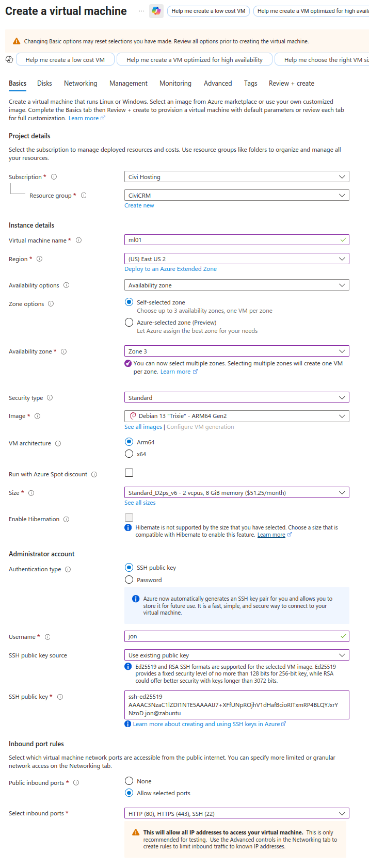Expand the Region dropdown
Screen dimensions: 369x868
[236, 259]
